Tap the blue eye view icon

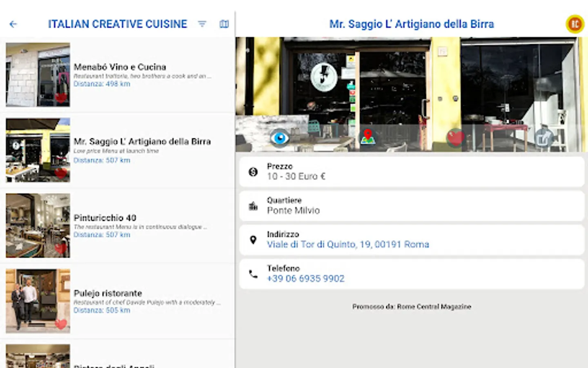coord(280,138)
